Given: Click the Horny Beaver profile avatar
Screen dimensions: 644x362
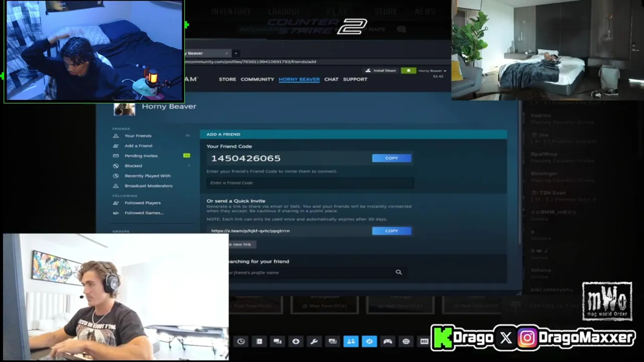Looking at the screenshot, I should (124, 109).
